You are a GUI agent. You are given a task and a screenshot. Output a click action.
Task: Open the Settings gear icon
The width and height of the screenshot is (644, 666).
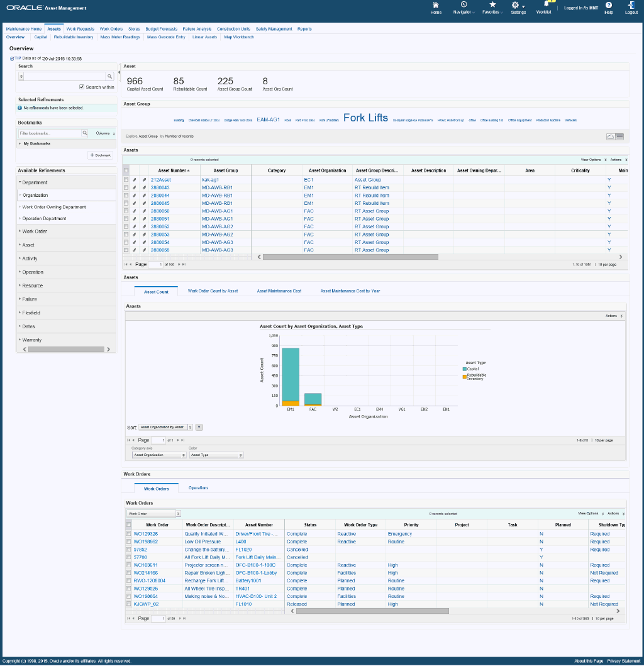(515, 5)
